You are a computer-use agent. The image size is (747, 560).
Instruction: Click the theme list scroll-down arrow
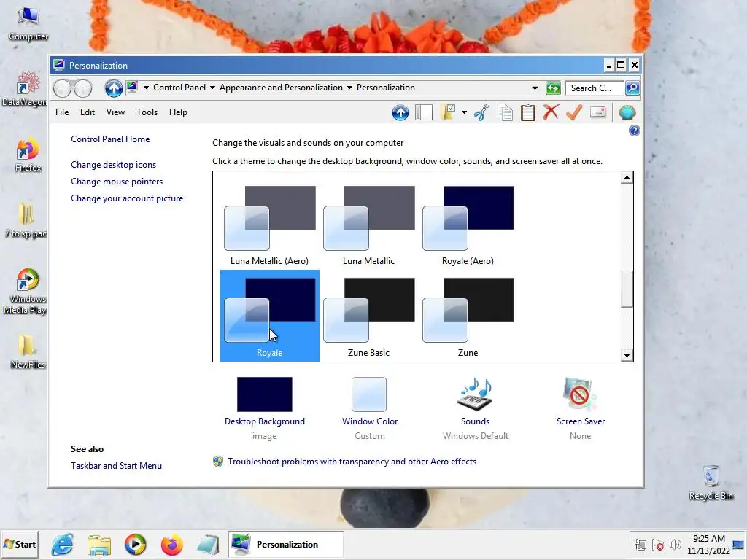pos(627,355)
